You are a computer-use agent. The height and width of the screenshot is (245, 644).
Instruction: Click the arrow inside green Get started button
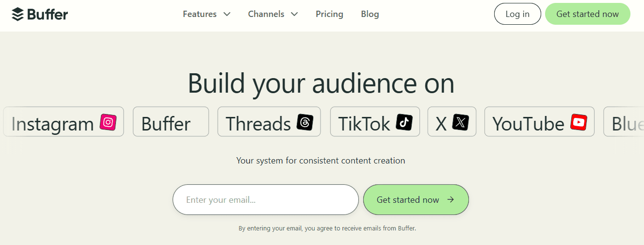(x=451, y=199)
